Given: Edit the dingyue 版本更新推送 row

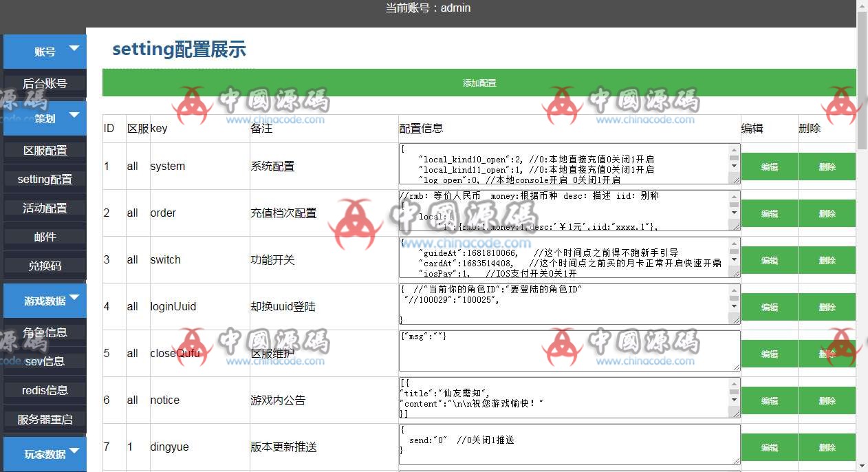Looking at the screenshot, I should click(x=769, y=447).
